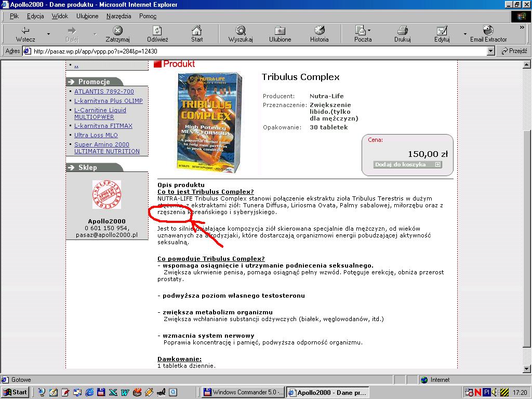Click the email 'pasaz@apollo2000.pl'
The width and height of the screenshot is (532, 399).
coord(107,235)
